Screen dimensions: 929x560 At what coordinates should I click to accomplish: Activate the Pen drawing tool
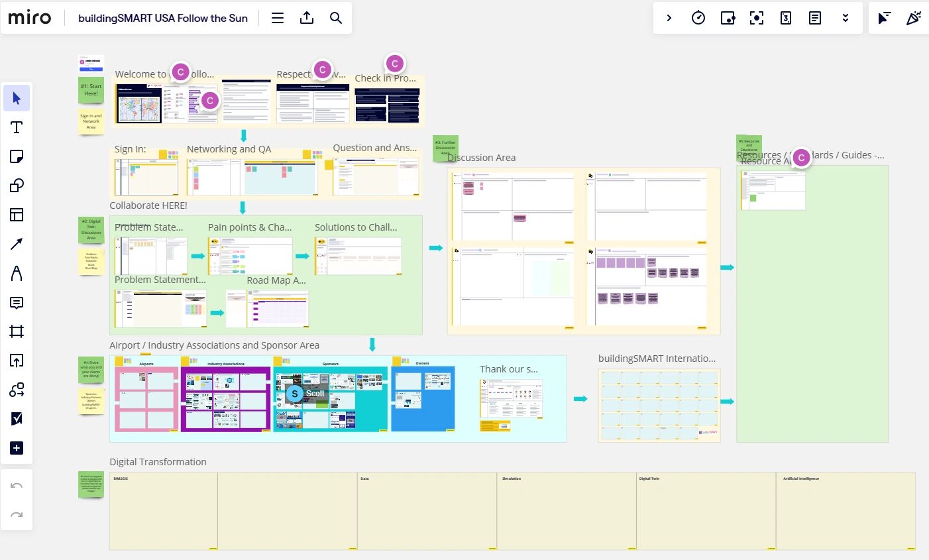click(17, 273)
